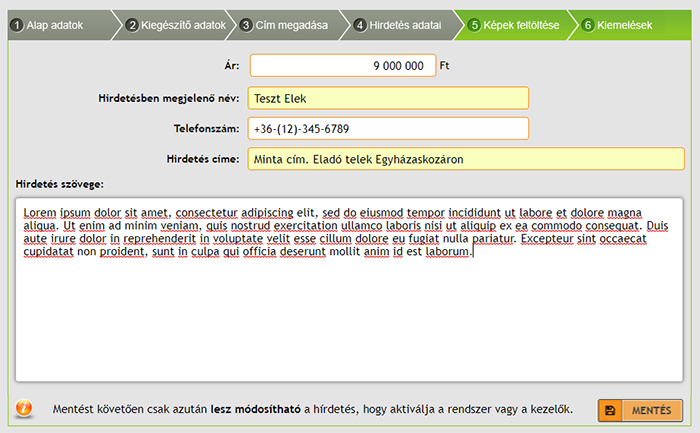Click the step 1 number circle
Image resolution: width=700 pixels, height=433 pixels.
point(17,24)
